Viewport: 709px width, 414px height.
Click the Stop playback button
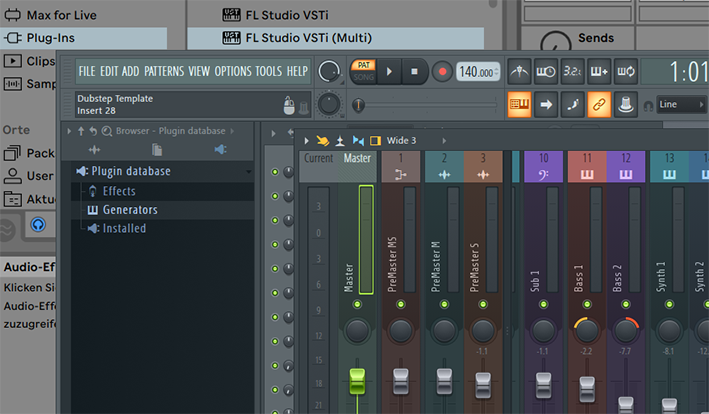point(415,71)
